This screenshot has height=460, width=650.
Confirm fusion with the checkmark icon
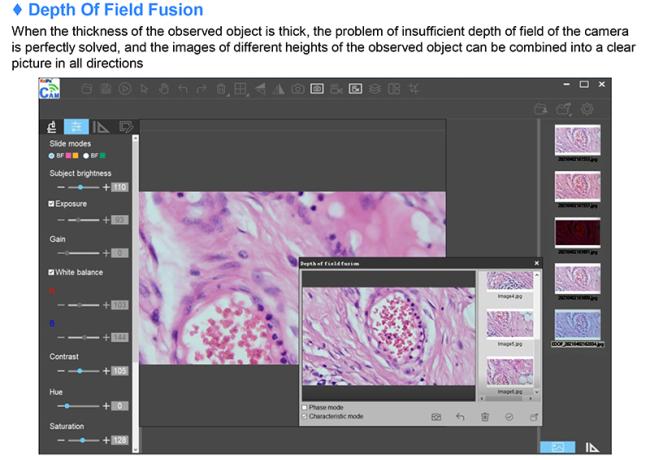point(509,416)
